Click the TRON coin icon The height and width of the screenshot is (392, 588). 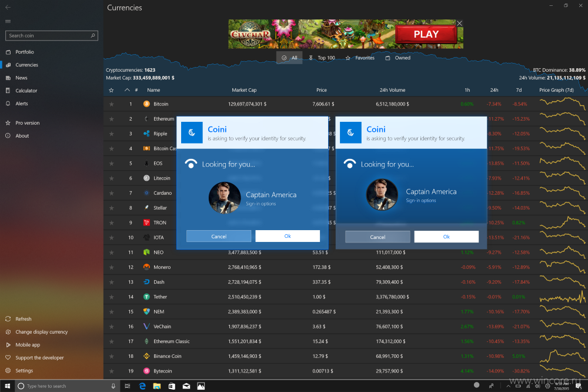[x=146, y=222]
